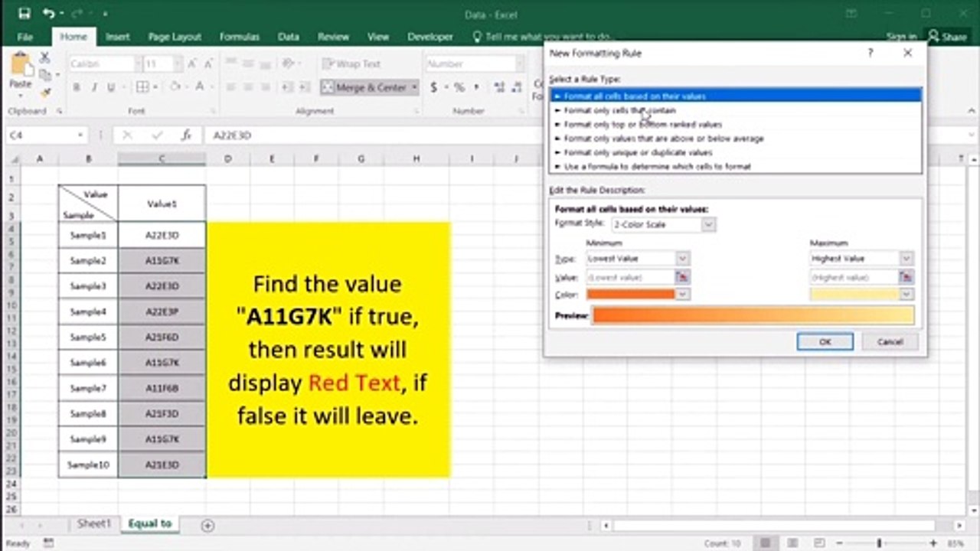The height and width of the screenshot is (551, 980).
Task: Open the font name Calibri dropdown
Action: coord(138,64)
